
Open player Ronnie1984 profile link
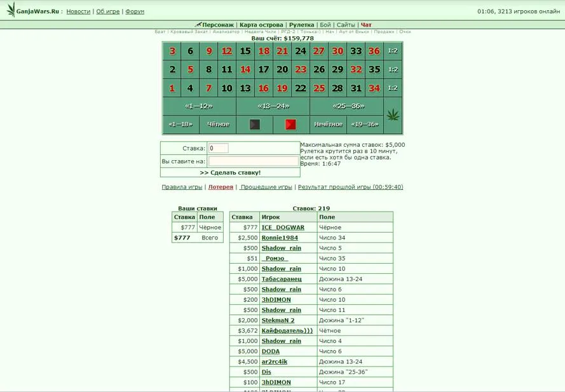point(280,238)
